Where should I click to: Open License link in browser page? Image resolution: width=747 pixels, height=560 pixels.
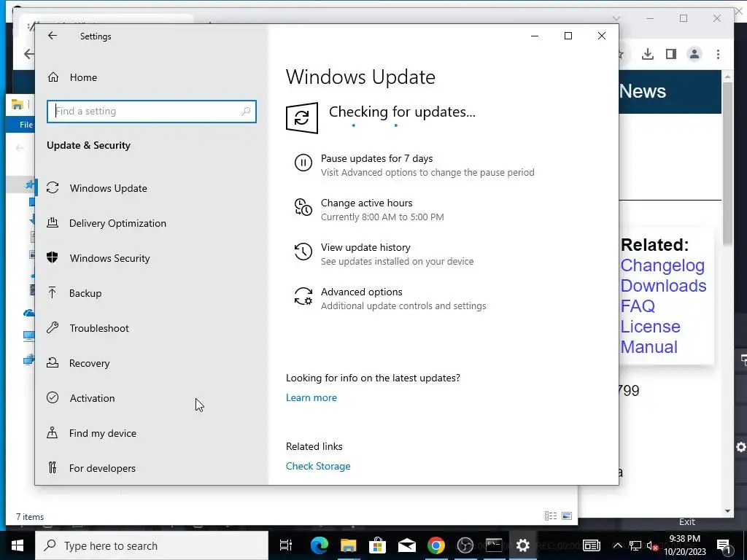pos(650,327)
